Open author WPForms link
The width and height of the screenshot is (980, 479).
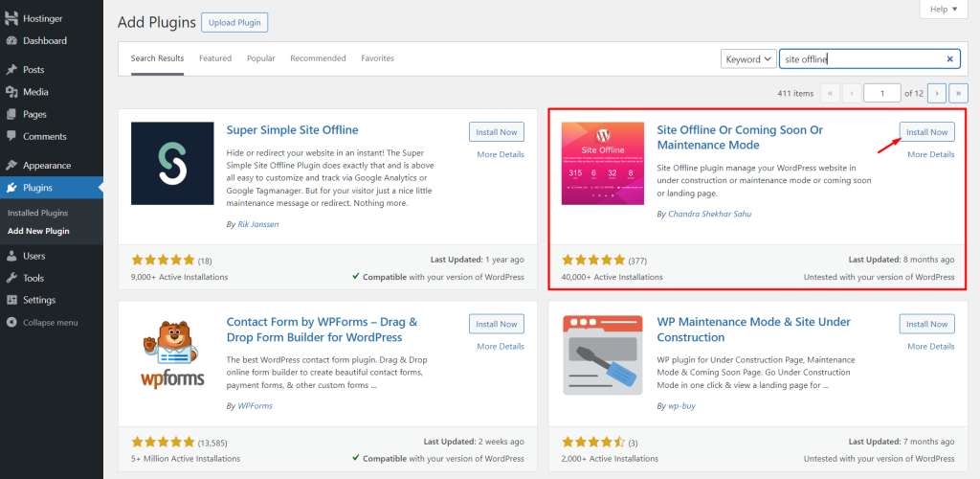tap(255, 406)
